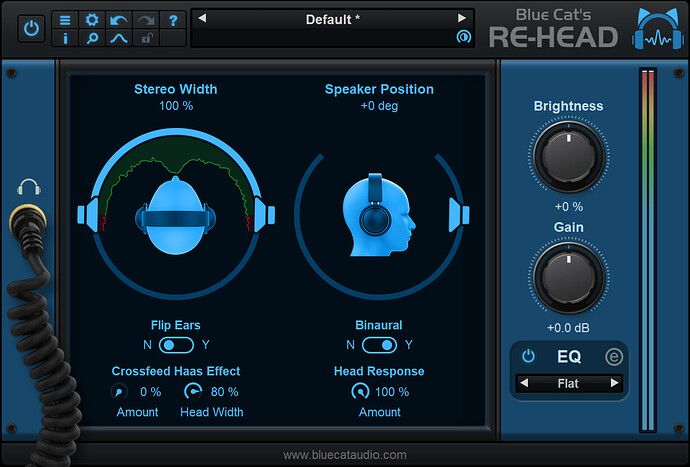Click the menu icon with three lines
Viewport: 690px width, 467px height.
point(65,20)
